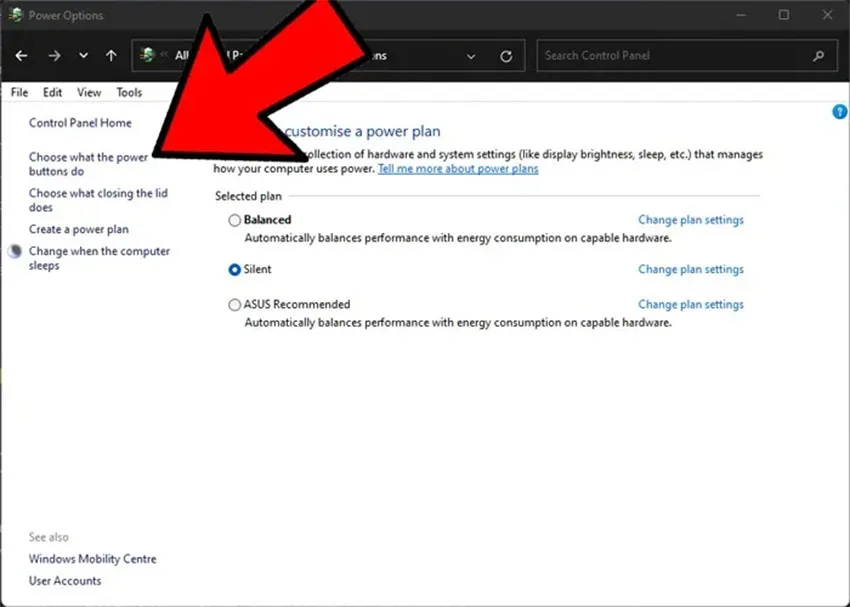Open the Tools menu
The image size is (850, 607).
coord(129,92)
